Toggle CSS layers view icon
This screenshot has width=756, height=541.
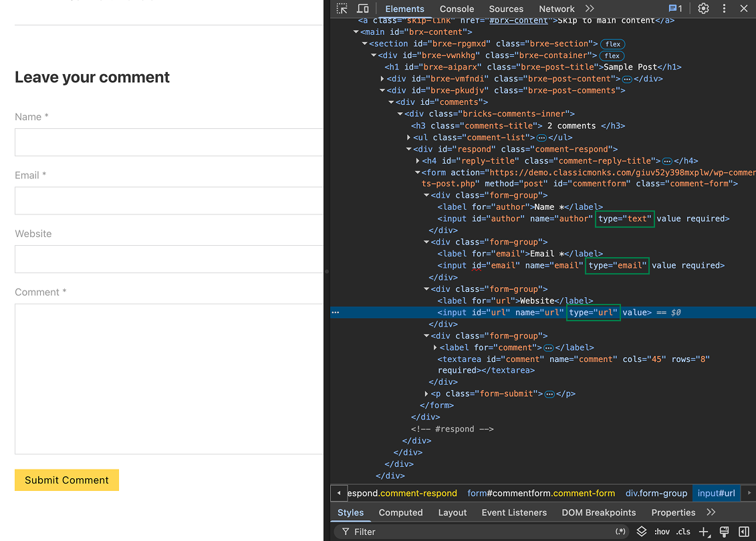(x=641, y=532)
